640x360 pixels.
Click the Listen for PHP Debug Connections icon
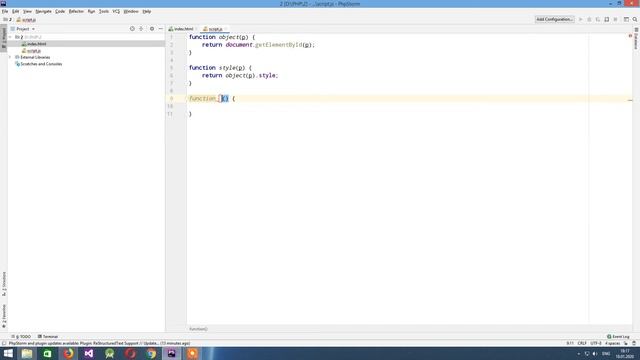click(x=607, y=19)
